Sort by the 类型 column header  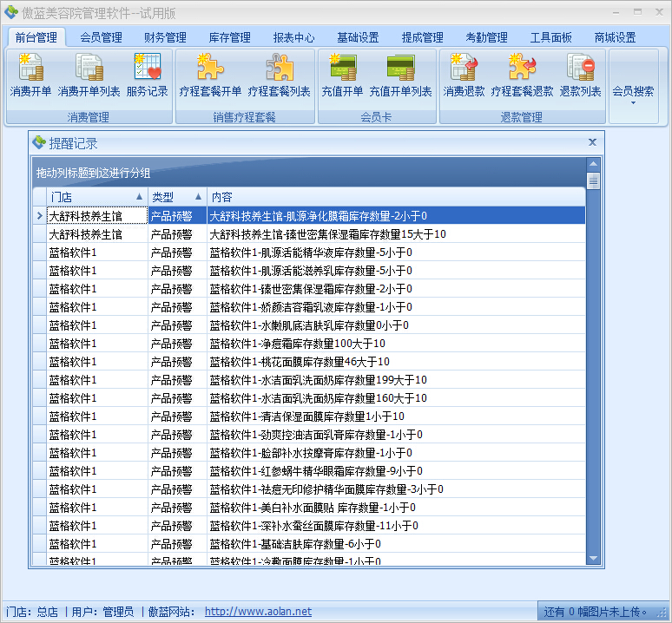click(x=176, y=197)
